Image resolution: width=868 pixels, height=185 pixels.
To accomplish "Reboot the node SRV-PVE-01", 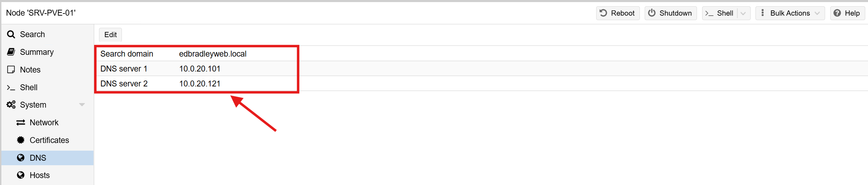I will coord(618,13).
